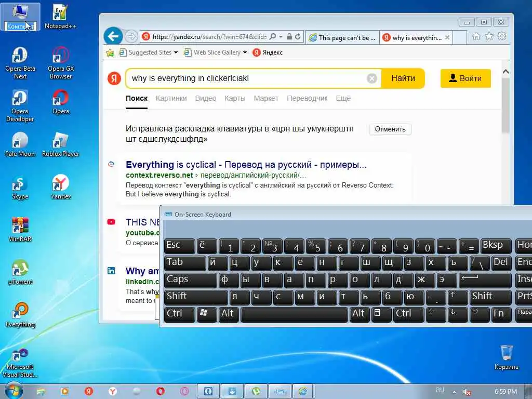Click Esc key on On-Screen Keyboard

coord(179,246)
